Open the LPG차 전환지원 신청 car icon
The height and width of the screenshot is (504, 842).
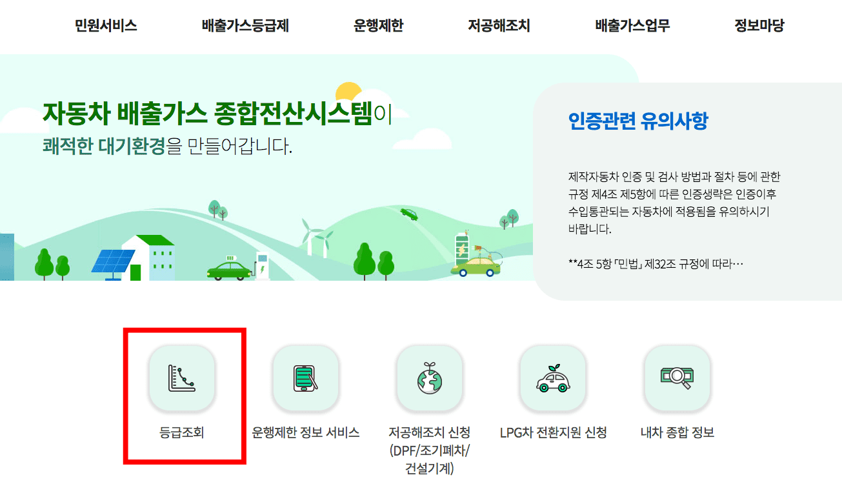[553, 378]
